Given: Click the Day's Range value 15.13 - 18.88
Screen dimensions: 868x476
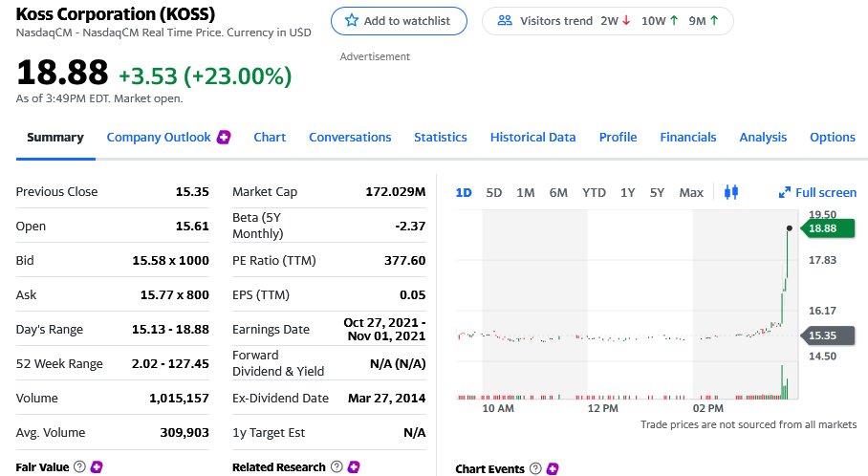Looking at the screenshot, I should click(170, 329).
